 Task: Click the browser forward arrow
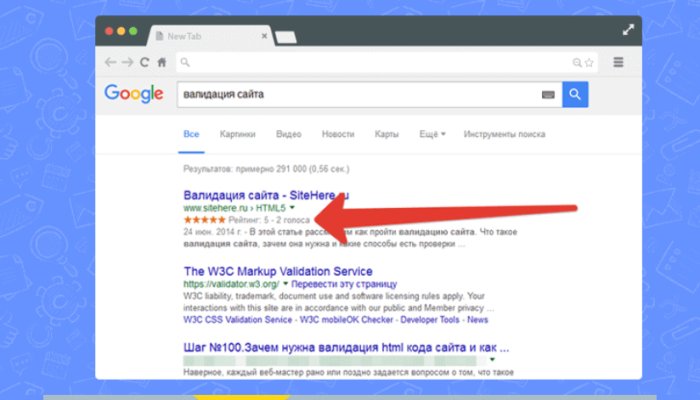click(x=127, y=62)
